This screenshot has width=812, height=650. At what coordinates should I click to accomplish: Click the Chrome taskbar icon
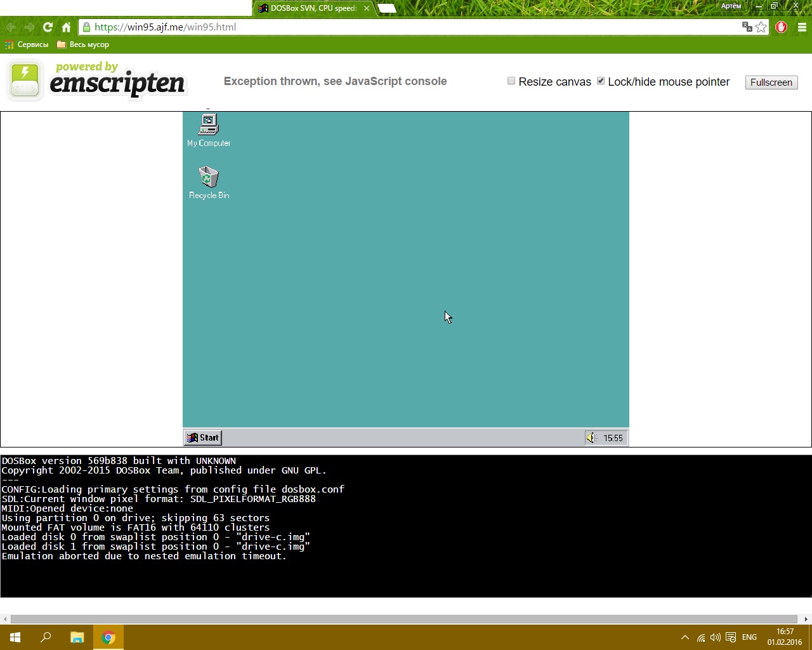(108, 637)
